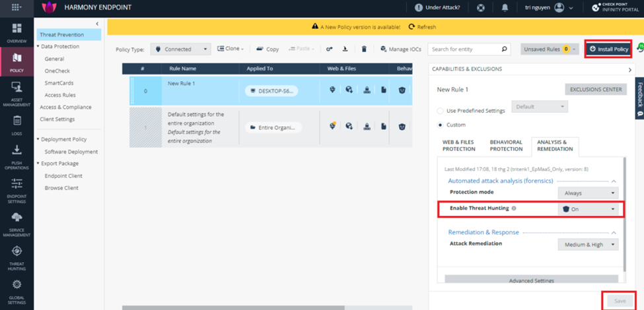Open General under Data Protection
This screenshot has width=644, height=310.
click(54, 59)
